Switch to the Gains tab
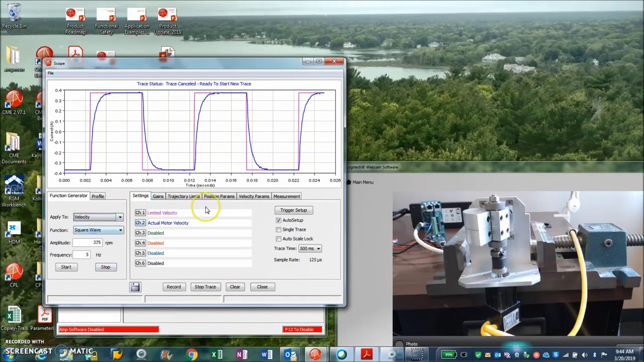The height and width of the screenshot is (362, 644). (158, 197)
